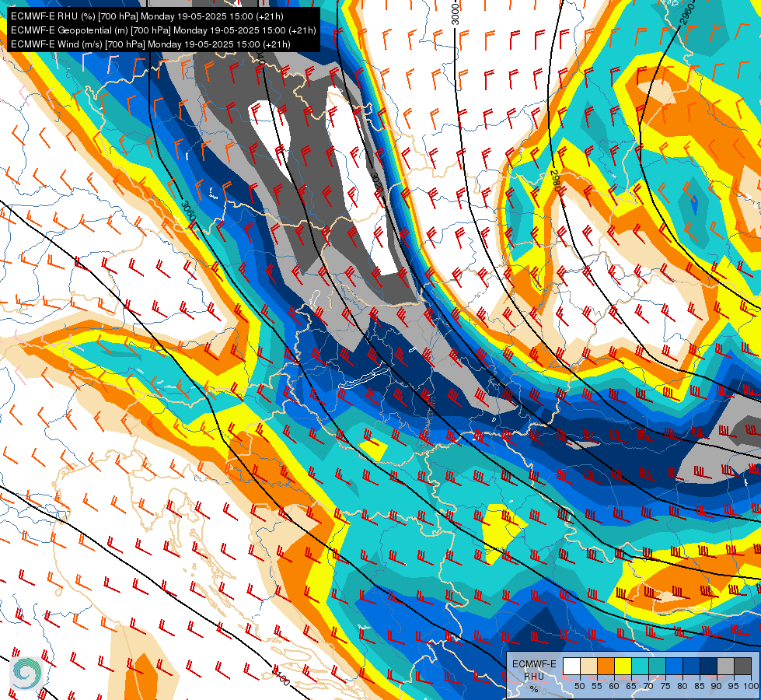Click the legend value 70
The height and width of the screenshot is (700, 761).
click(648, 686)
